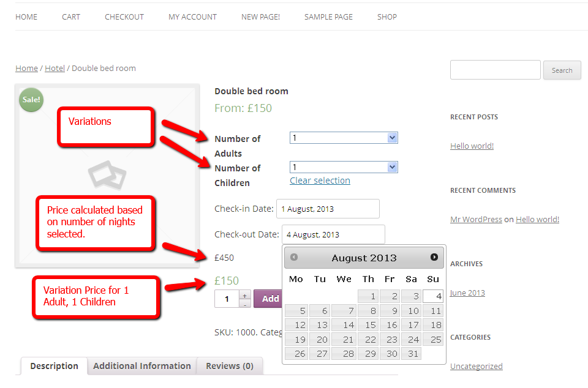This screenshot has height=388, width=588.
Task: Switch to Additional Information tab
Action: pos(142,366)
